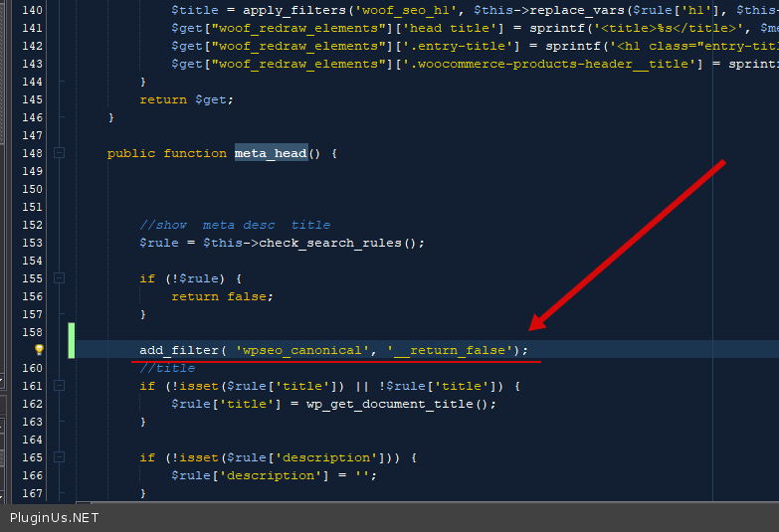Image resolution: width=779 pixels, height=532 pixels.
Task: Click line number 145 in the gutter
Action: [x=31, y=99]
